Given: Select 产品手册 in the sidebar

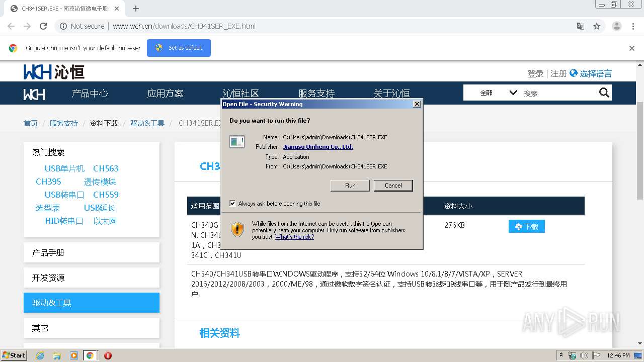Looking at the screenshot, I should coord(92,252).
